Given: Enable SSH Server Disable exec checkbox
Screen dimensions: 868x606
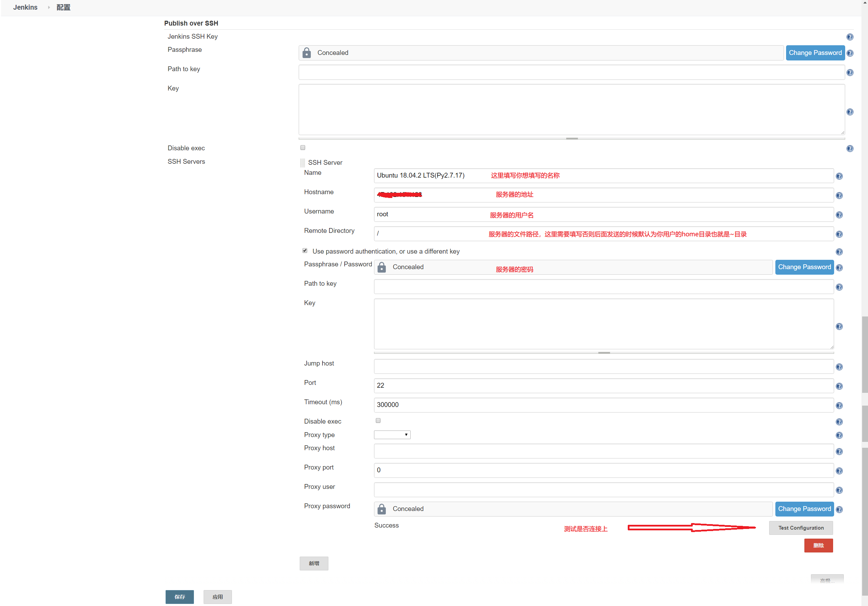Looking at the screenshot, I should pos(378,420).
